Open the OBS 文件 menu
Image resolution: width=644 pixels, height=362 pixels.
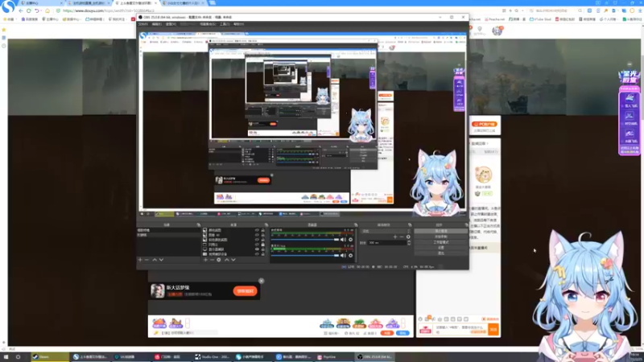(143, 24)
